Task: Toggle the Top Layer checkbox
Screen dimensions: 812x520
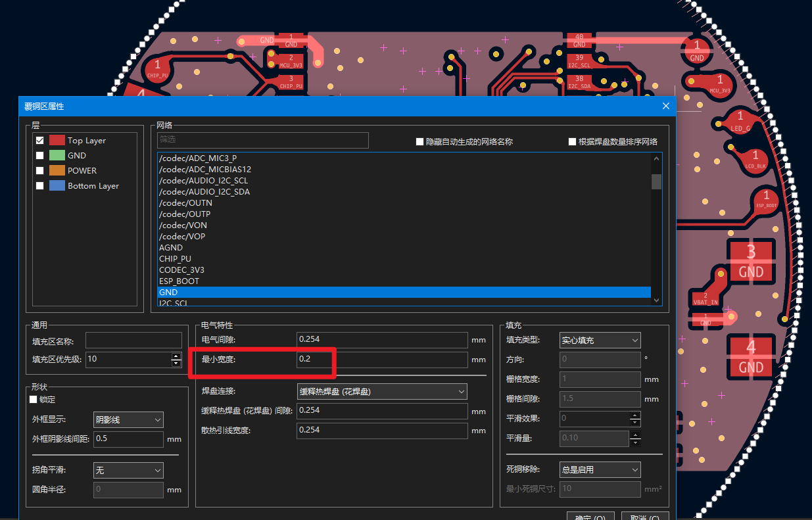Action: coord(40,140)
